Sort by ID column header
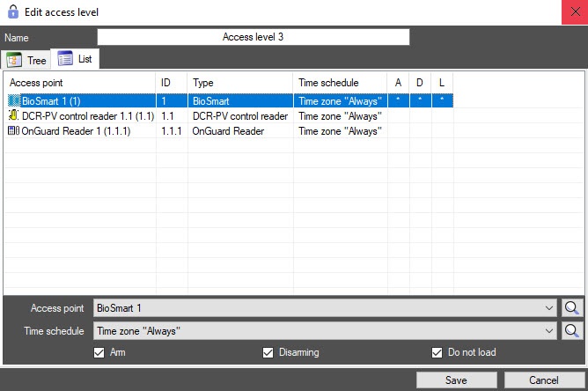Screen dimensions: 588x391 (x=172, y=83)
